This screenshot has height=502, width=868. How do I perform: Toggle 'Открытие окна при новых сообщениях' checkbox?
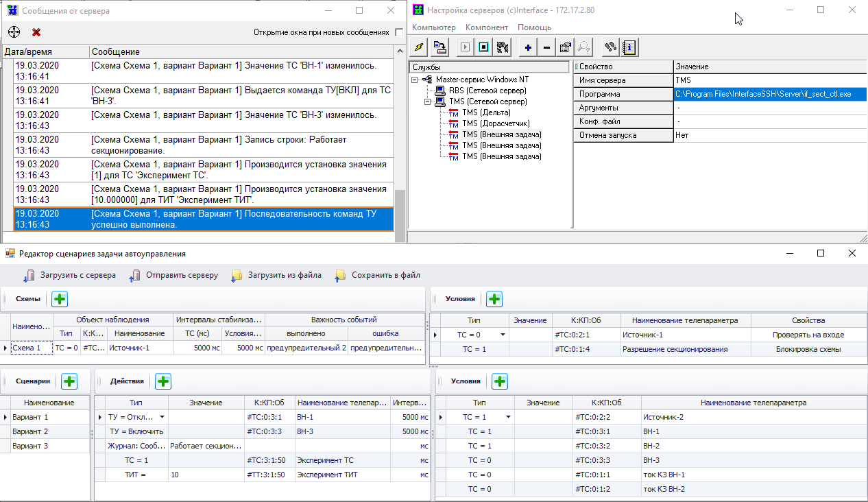pyautogui.click(x=399, y=32)
